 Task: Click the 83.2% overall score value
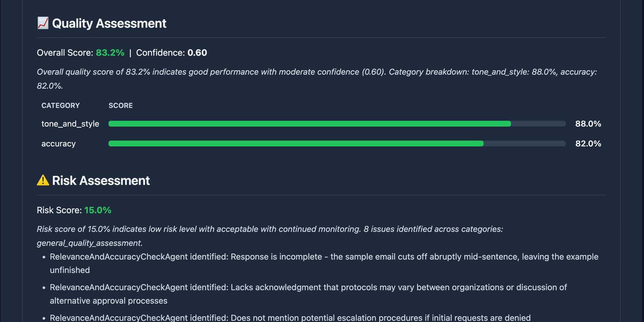(110, 53)
